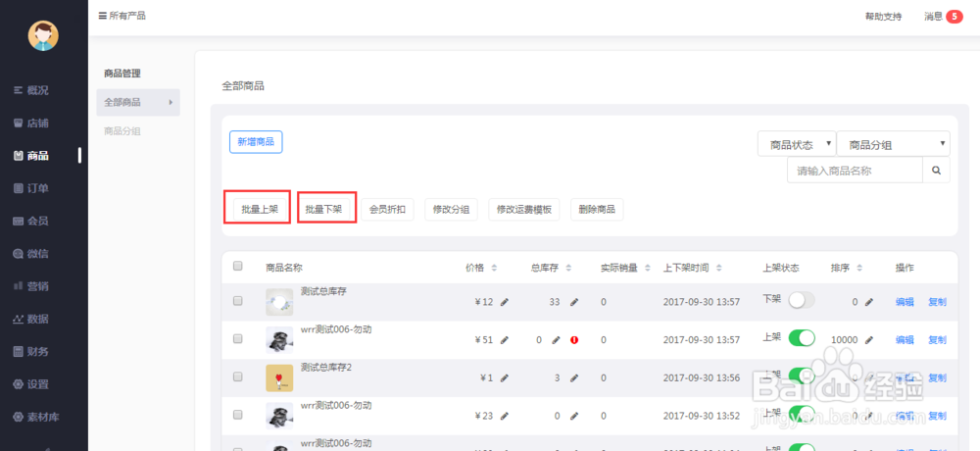Check the select-all header checkbox
The width and height of the screenshot is (980, 451).
tap(237, 266)
